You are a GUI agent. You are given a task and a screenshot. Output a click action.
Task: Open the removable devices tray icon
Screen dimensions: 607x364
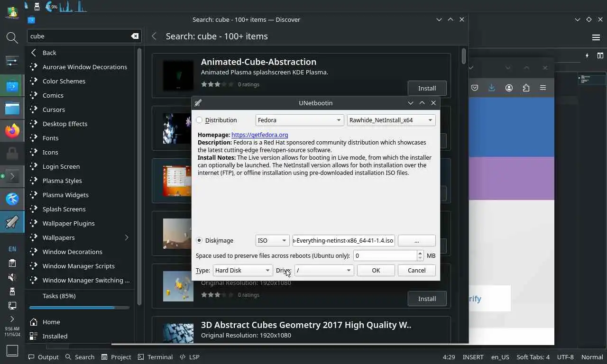(x=12, y=291)
